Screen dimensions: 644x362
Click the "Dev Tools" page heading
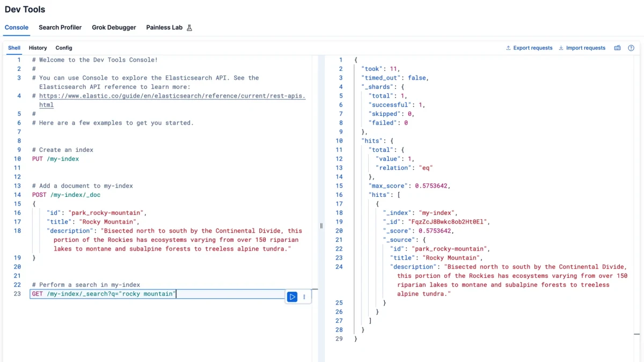(x=25, y=9)
